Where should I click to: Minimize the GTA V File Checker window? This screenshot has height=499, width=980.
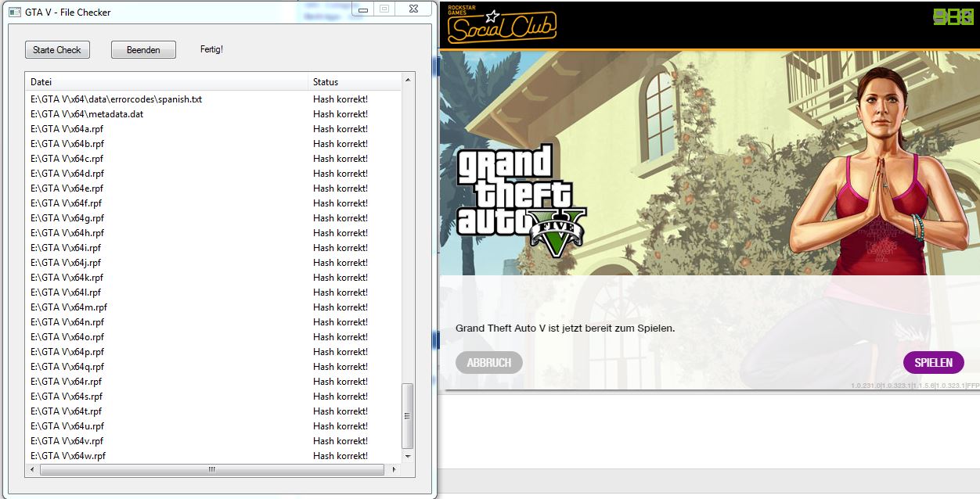[363, 9]
